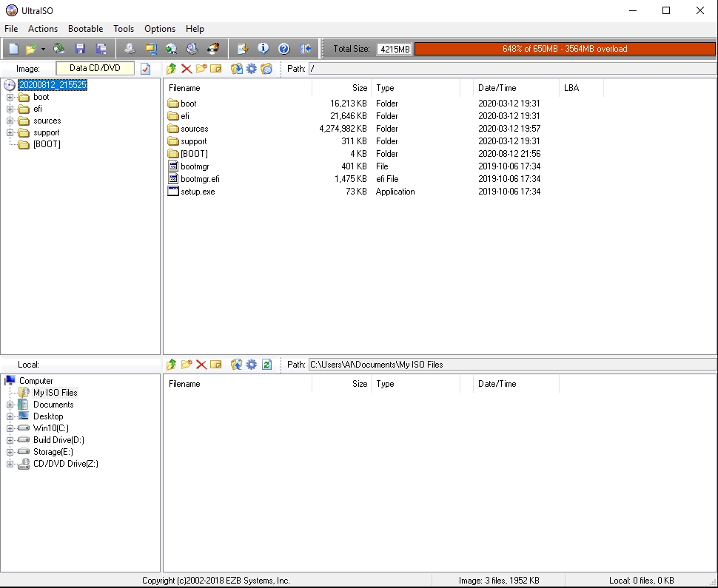The height and width of the screenshot is (588, 718).
Task: Click the Exit icon right of Help
Action: click(306, 49)
